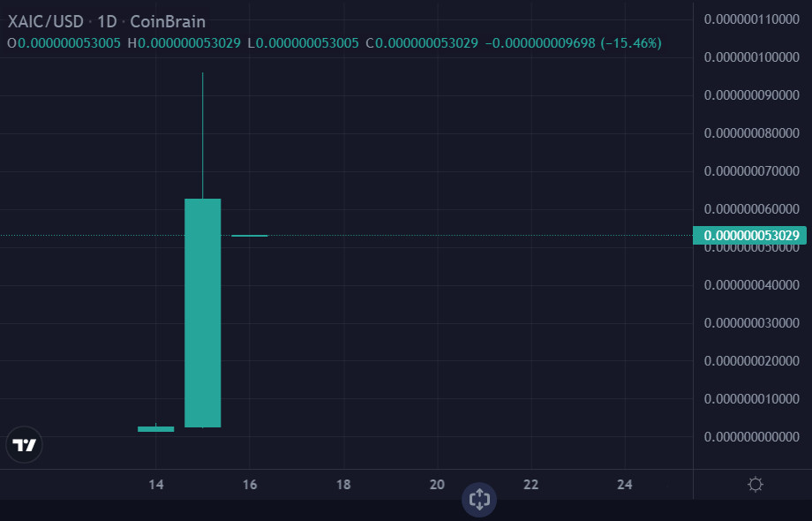Click the XAIC/USD symbol title

46,22
